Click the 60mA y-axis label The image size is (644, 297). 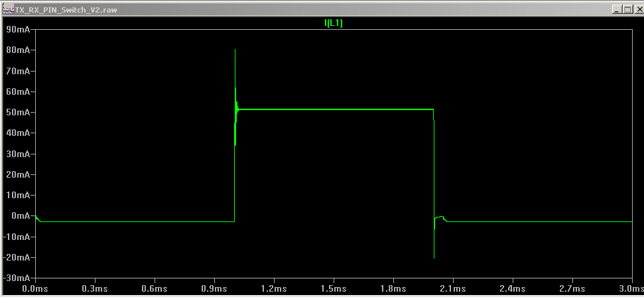pos(18,91)
